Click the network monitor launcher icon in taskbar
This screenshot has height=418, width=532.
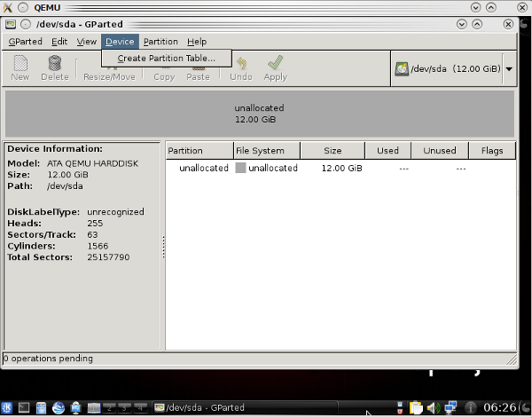click(x=75, y=407)
